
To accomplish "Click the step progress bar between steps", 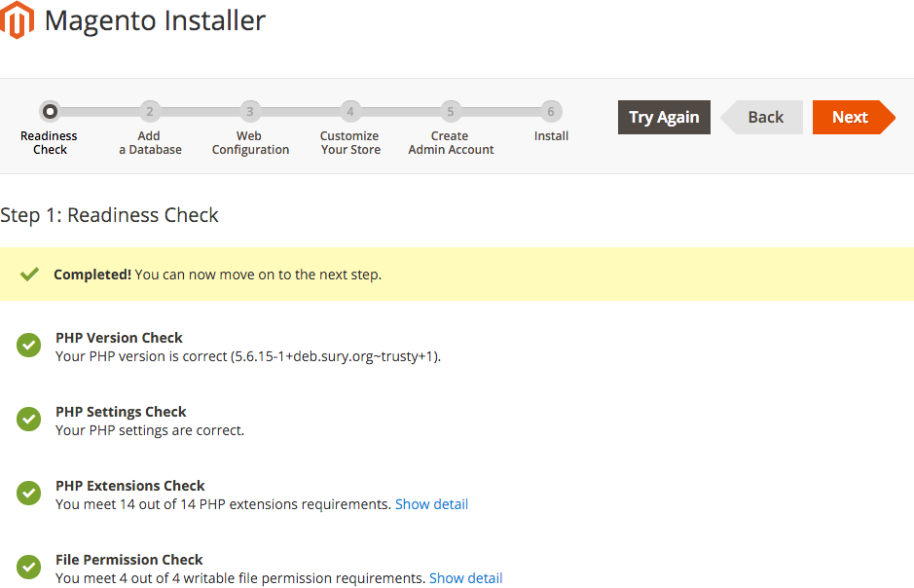I will 300,111.
